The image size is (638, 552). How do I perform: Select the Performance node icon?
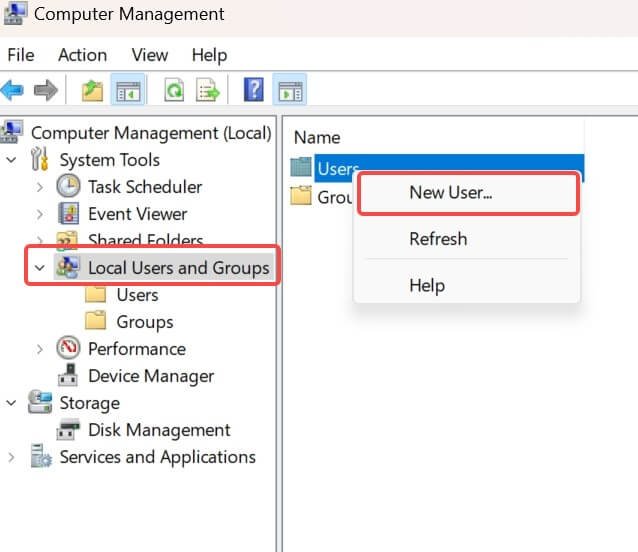point(69,349)
